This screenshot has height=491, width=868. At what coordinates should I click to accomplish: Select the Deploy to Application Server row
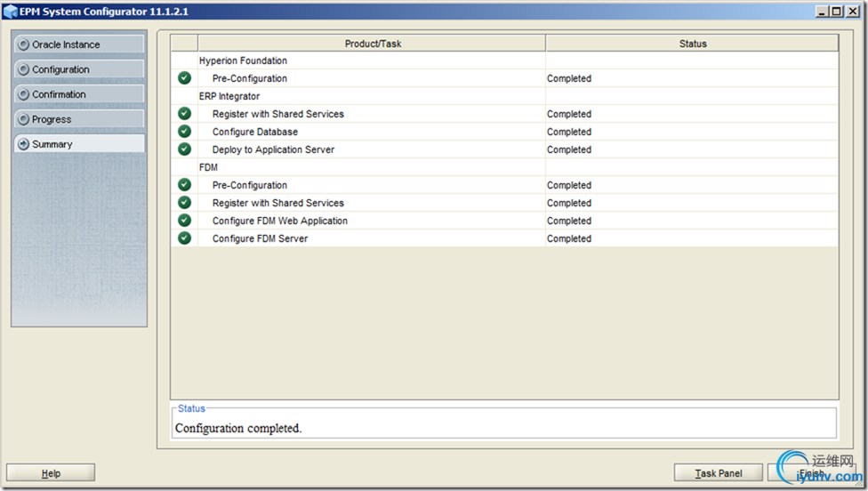(504, 149)
